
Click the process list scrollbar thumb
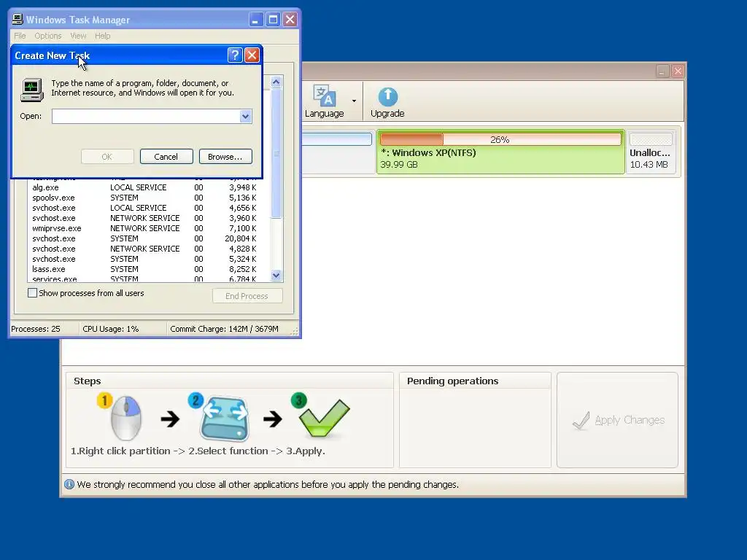tap(276, 153)
